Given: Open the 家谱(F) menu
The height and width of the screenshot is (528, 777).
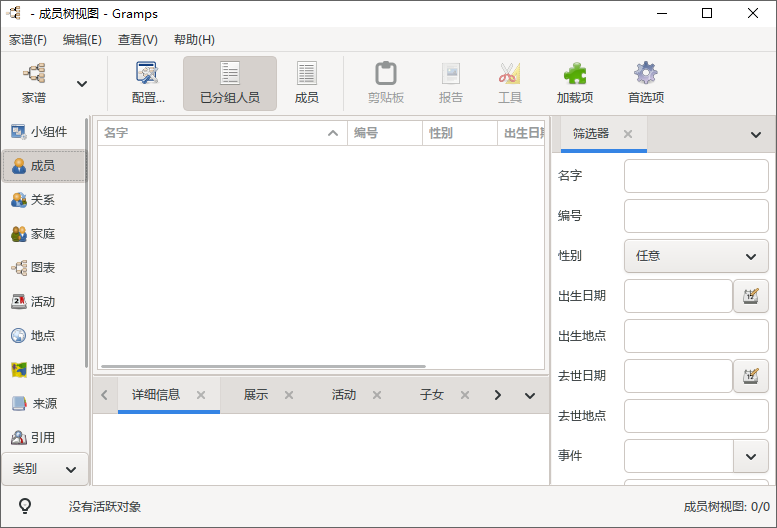Looking at the screenshot, I should 28,40.
